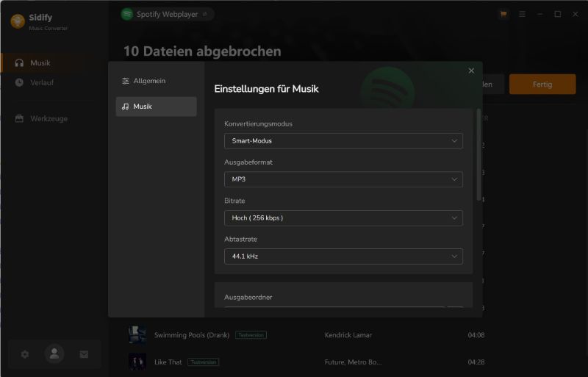Click the Future, Metro Bo... artist name
The image size is (588, 377).
[x=353, y=362]
